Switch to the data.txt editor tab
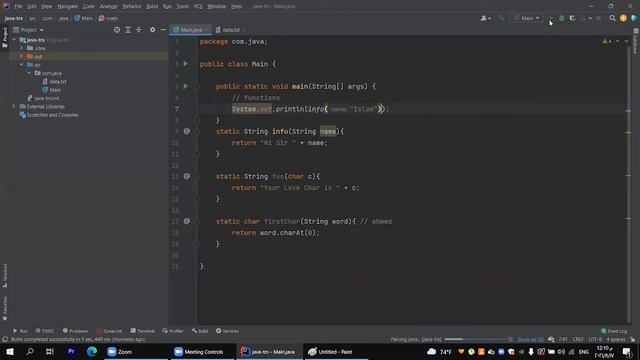 pos(231,30)
